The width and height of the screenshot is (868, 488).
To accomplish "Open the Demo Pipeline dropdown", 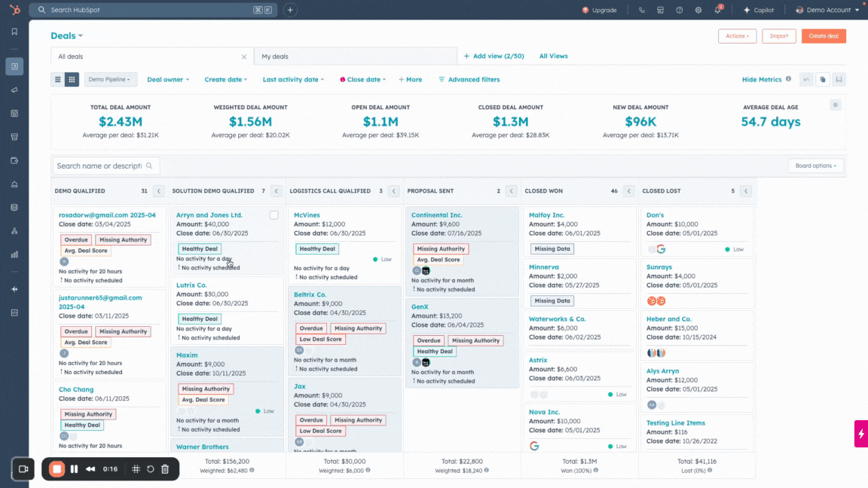I will (x=109, y=80).
